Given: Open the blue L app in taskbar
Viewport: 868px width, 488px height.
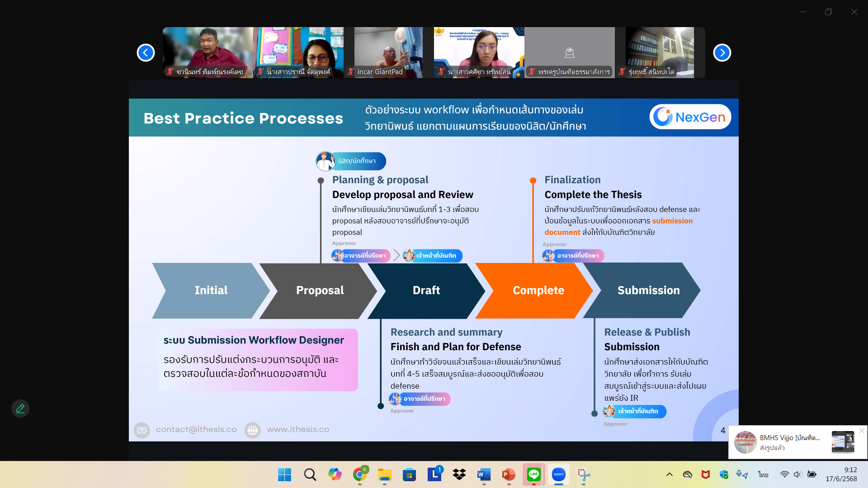Looking at the screenshot, I should 434,474.
